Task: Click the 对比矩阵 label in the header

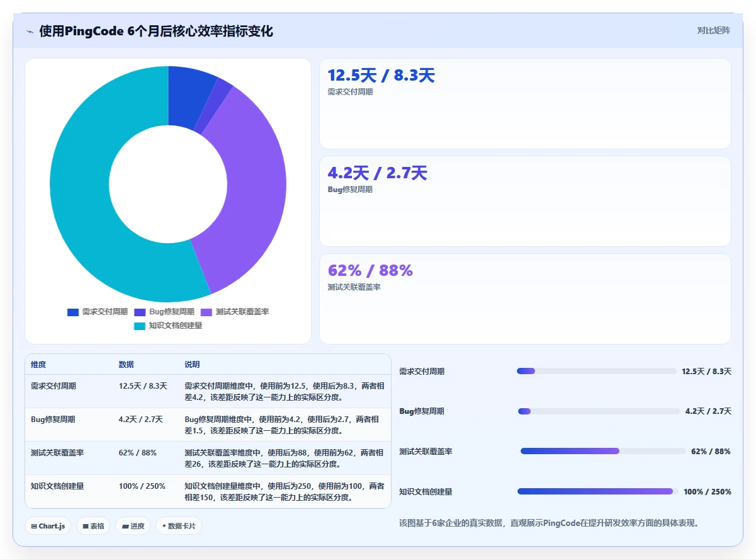Action: tap(713, 30)
